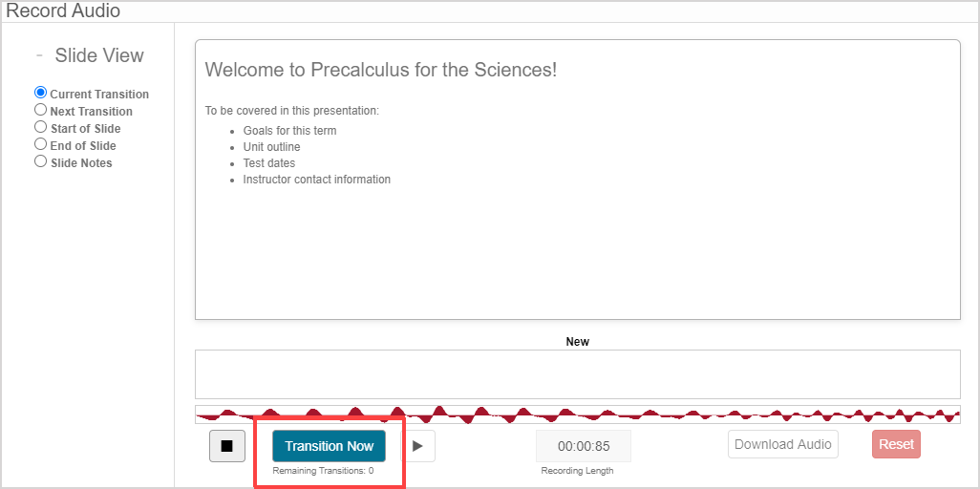
Task: Download the recorded audio
Action: (783, 444)
